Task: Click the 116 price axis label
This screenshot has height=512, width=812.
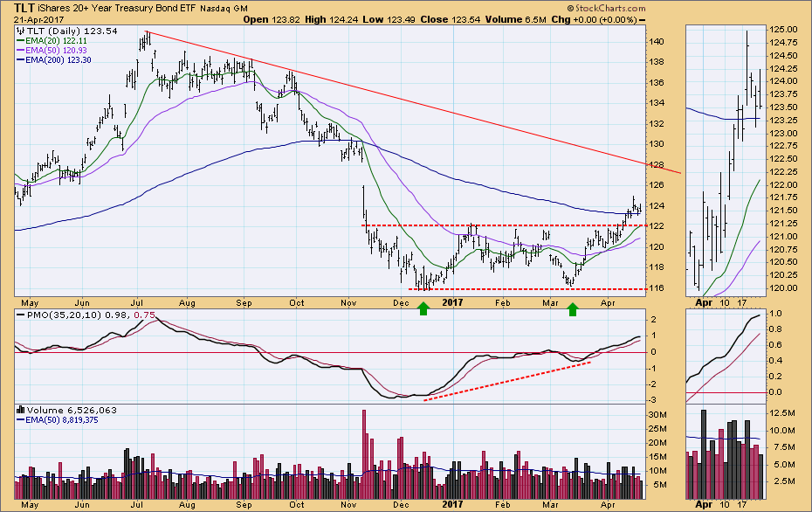Action: pos(657,288)
